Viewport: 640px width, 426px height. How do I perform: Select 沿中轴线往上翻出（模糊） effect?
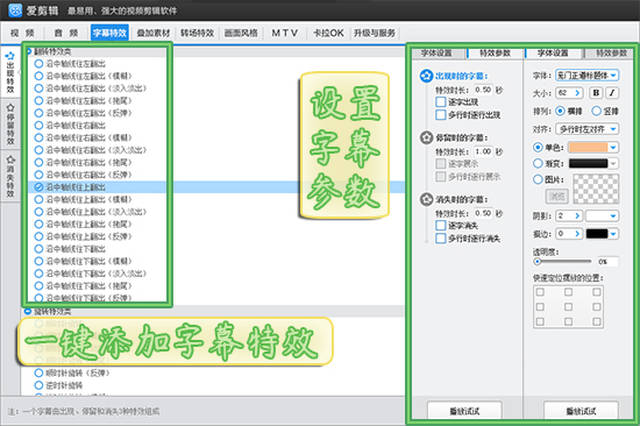tap(83, 199)
